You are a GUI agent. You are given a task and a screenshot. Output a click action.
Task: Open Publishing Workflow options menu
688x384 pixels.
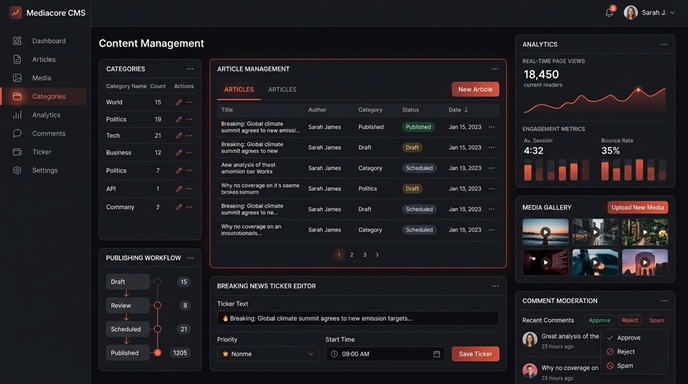(x=190, y=258)
